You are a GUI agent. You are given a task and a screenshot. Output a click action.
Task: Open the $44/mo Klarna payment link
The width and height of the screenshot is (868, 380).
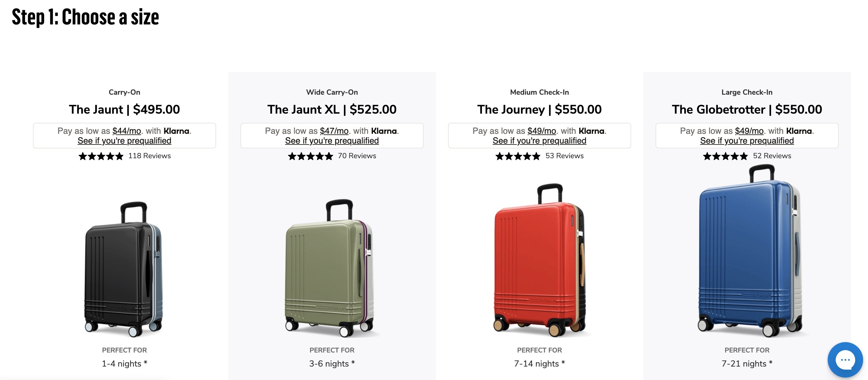point(127,131)
